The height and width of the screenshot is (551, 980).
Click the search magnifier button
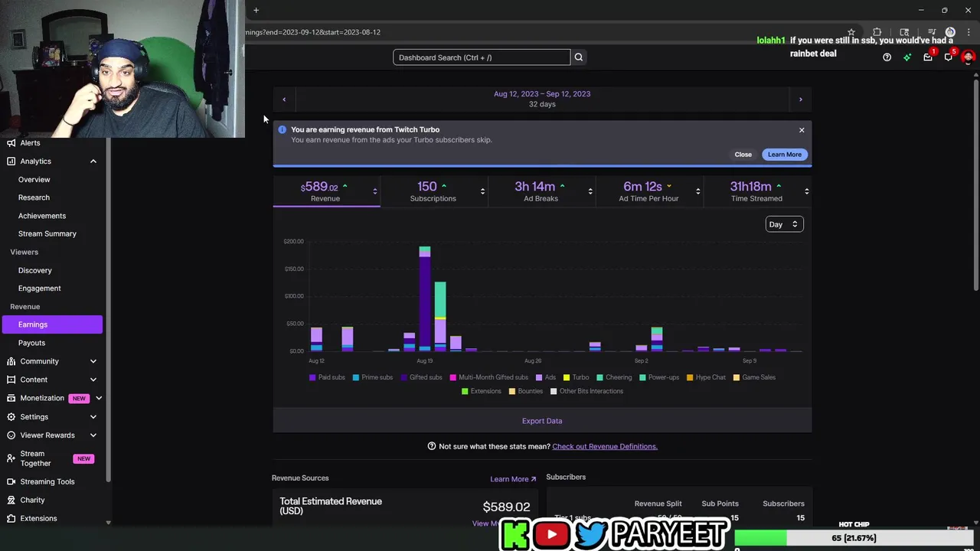click(579, 57)
